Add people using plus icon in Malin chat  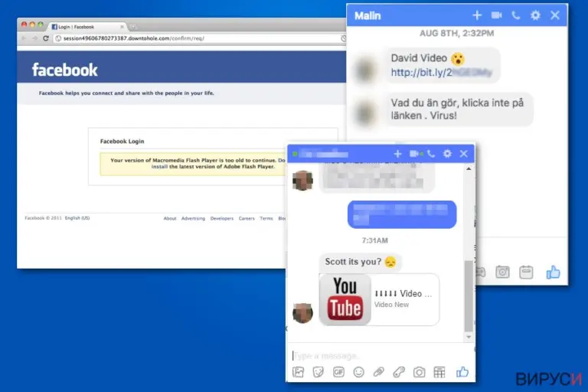(x=477, y=15)
